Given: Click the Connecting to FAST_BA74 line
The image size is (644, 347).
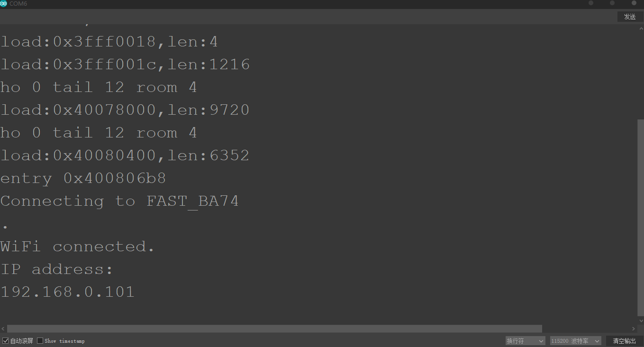Looking at the screenshot, I should tap(119, 201).
